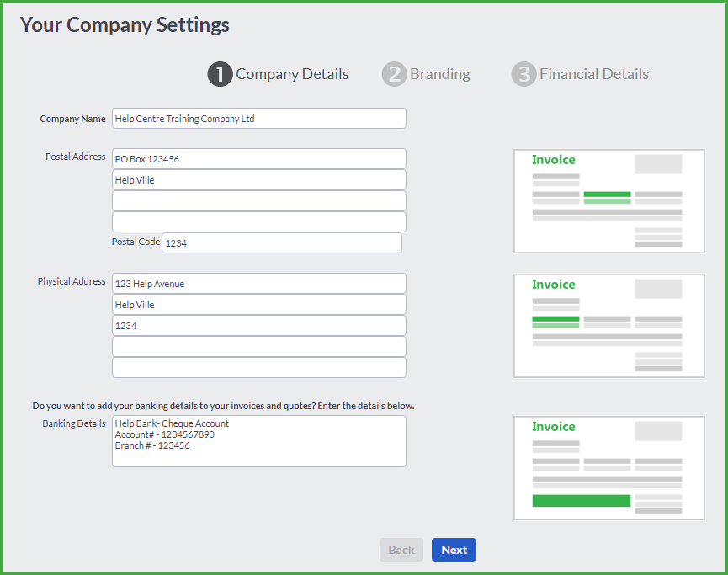Focus the Company Name field
Viewport: 728px width, 575px height.
click(x=259, y=119)
